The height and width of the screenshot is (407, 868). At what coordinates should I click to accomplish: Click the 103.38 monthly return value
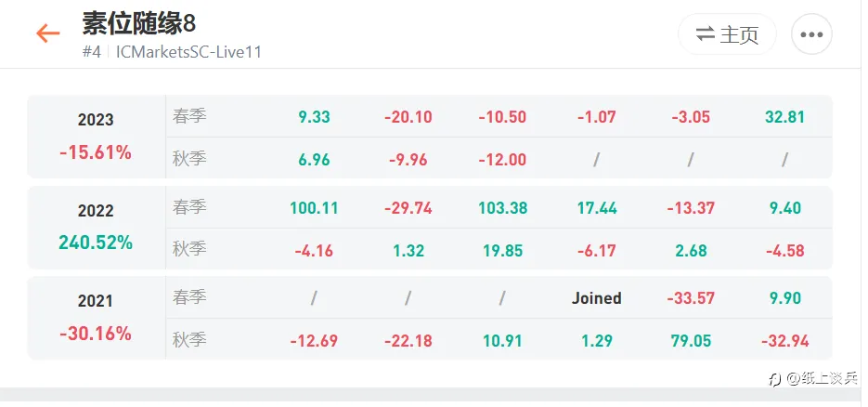(503, 208)
